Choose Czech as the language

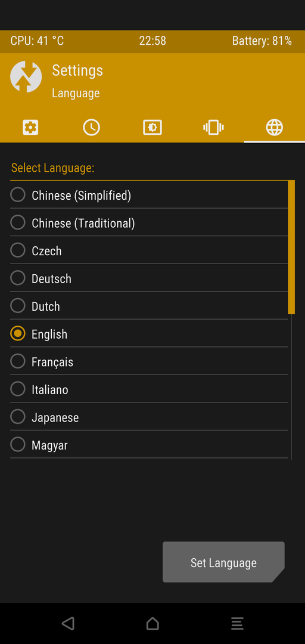(149, 250)
